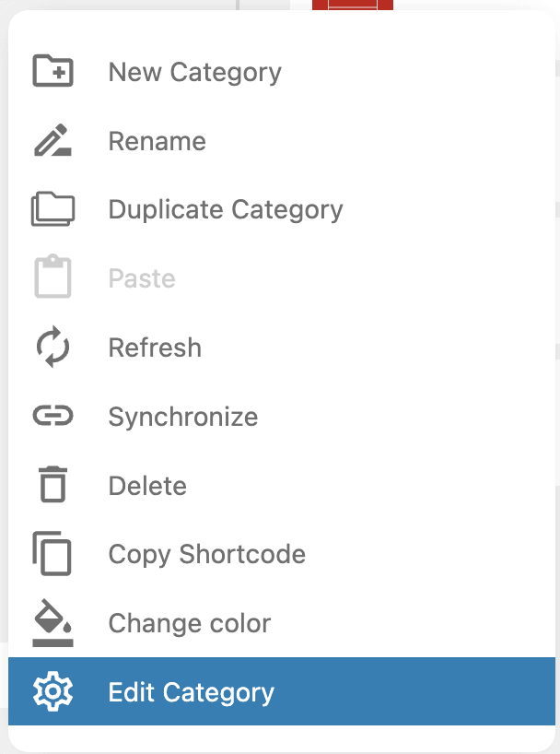Select the Delete menu entry
The height and width of the screenshot is (754, 560).
[147, 486]
